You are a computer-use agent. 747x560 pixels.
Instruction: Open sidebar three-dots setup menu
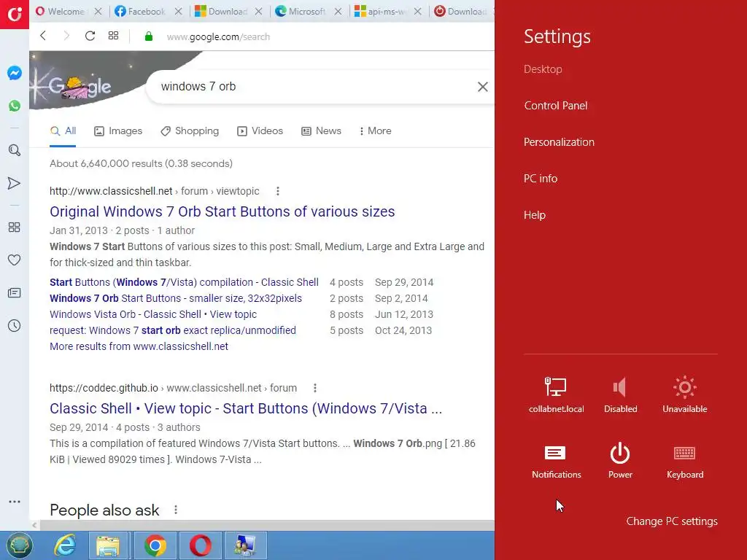point(15,502)
